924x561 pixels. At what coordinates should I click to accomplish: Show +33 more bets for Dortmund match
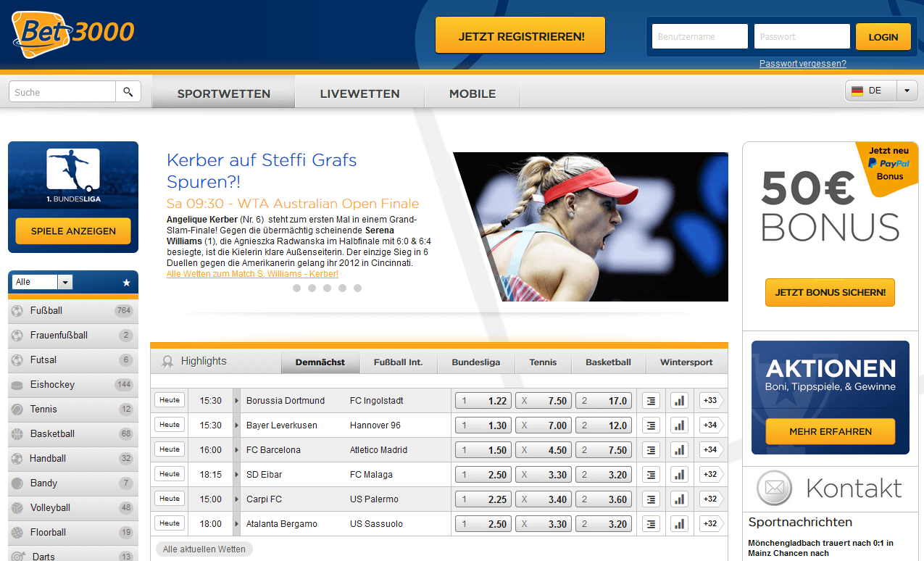(x=711, y=400)
